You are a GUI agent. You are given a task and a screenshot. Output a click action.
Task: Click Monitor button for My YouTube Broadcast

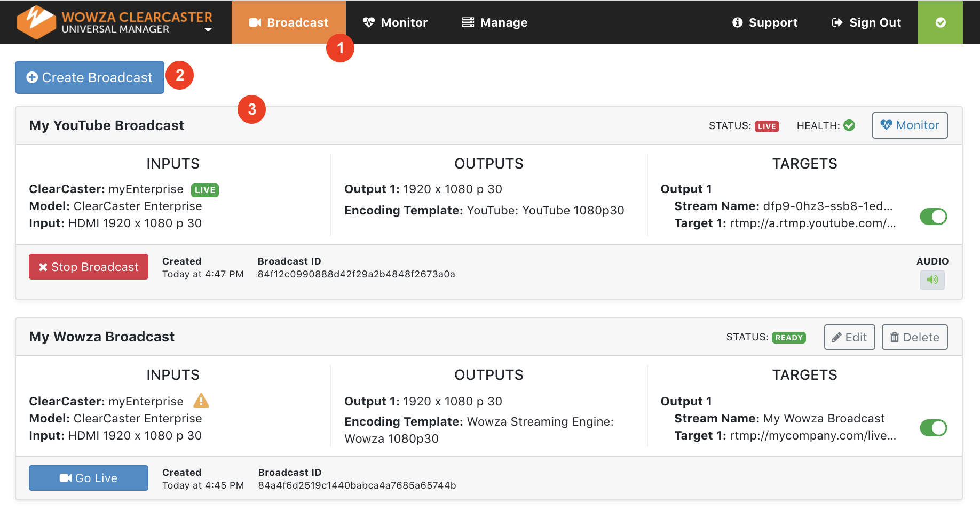click(910, 125)
